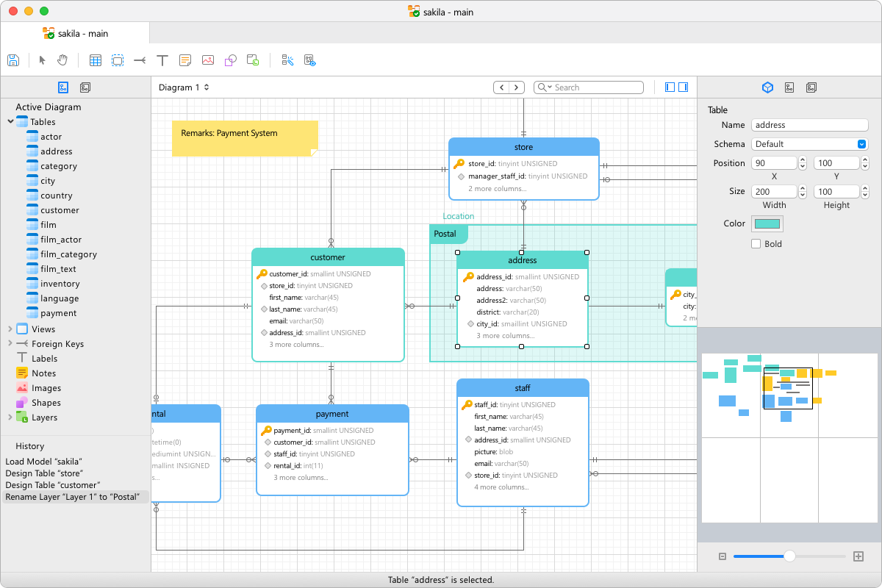
Task: Click the zoom out minus icon
Action: click(x=723, y=556)
